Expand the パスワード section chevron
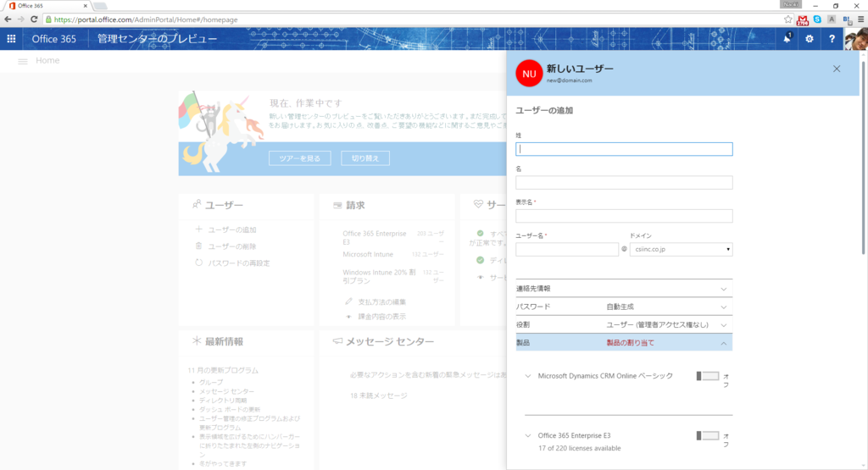 pos(724,307)
